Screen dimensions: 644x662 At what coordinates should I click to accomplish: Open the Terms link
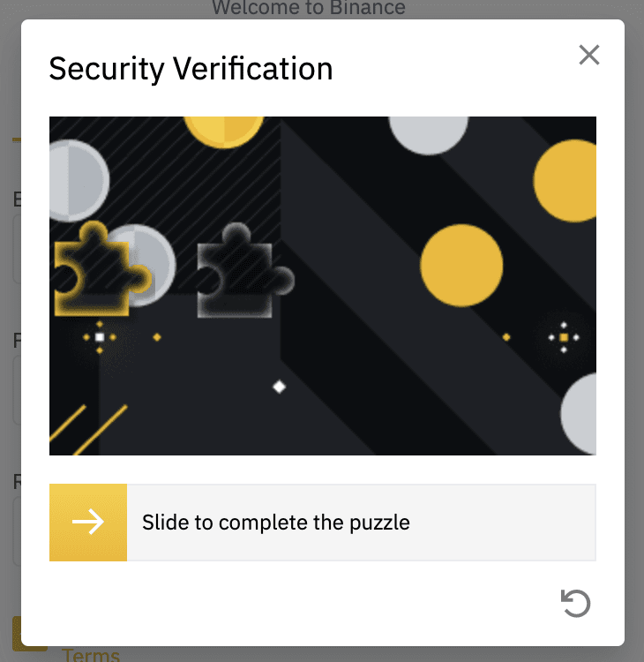[91, 654]
